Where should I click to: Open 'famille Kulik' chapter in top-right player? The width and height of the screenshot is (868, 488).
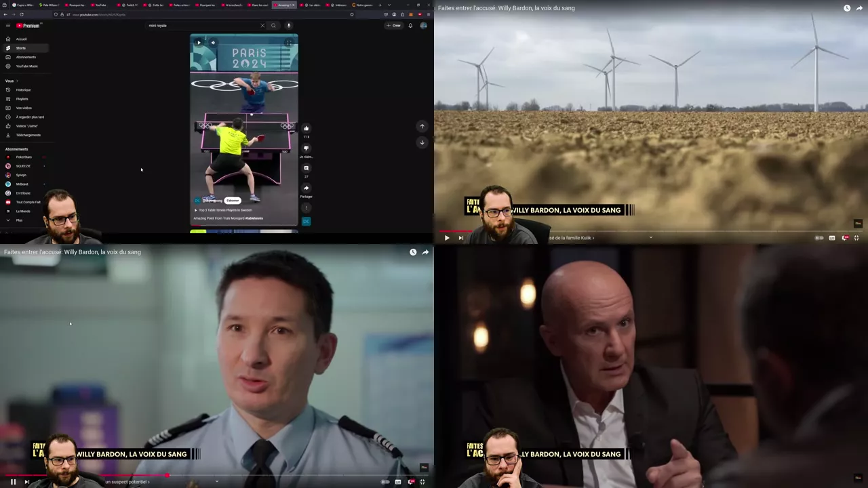(x=571, y=238)
